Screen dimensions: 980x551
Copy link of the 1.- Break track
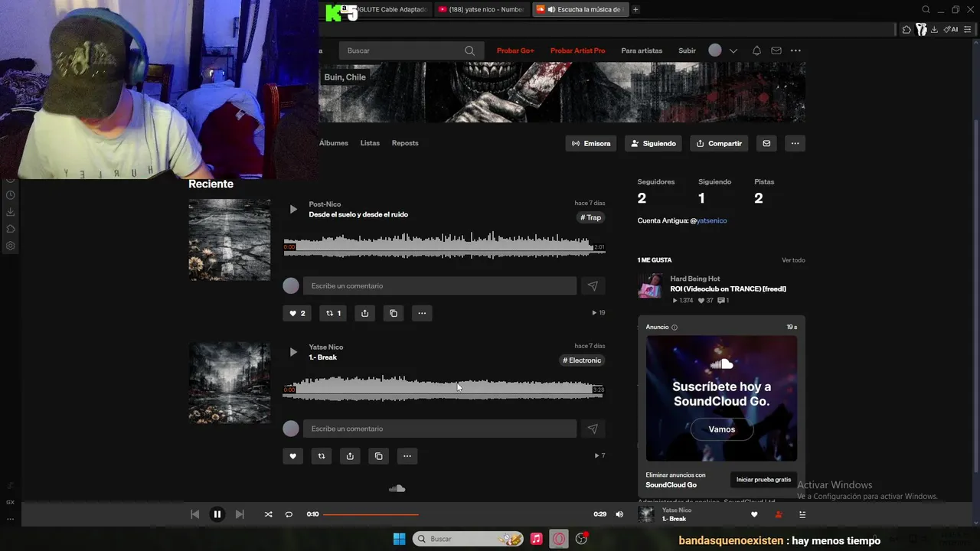pyautogui.click(x=378, y=456)
